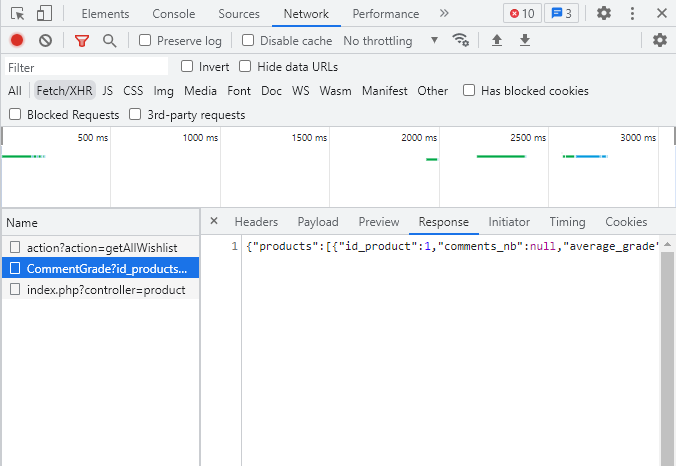The width and height of the screenshot is (676, 466).
Task: Click the export HAR download icon
Action: click(x=525, y=40)
